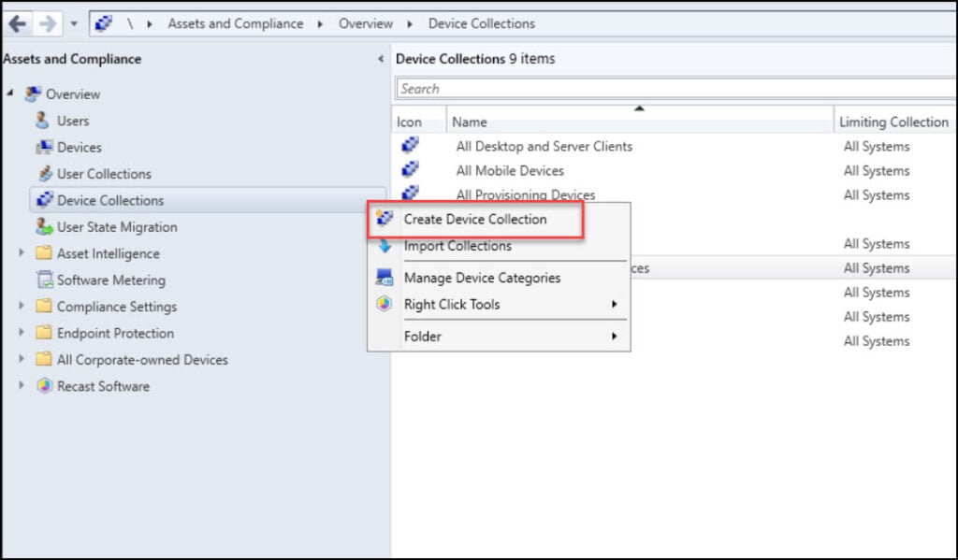
Task: Click the Import Collections arrow icon
Action: (385, 246)
